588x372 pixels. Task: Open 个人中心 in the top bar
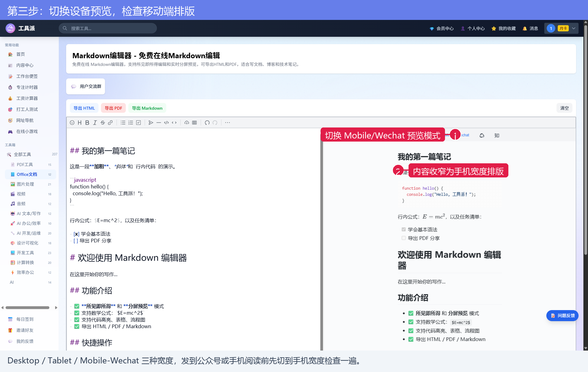click(473, 28)
